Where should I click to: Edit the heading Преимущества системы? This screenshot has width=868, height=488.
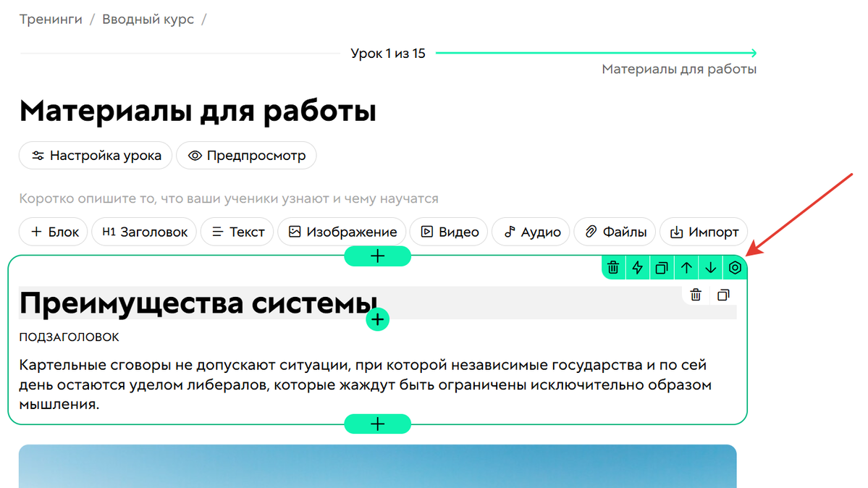198,303
